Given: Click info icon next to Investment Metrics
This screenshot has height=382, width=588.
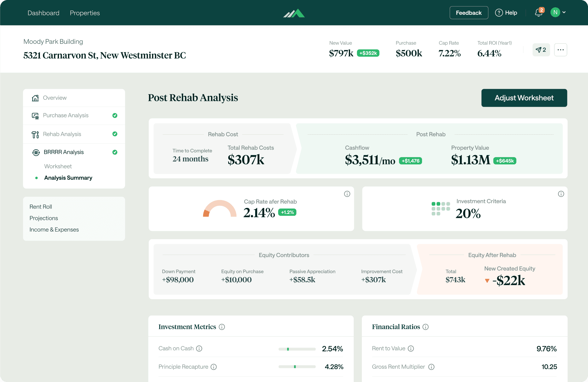Looking at the screenshot, I should pyautogui.click(x=222, y=327).
